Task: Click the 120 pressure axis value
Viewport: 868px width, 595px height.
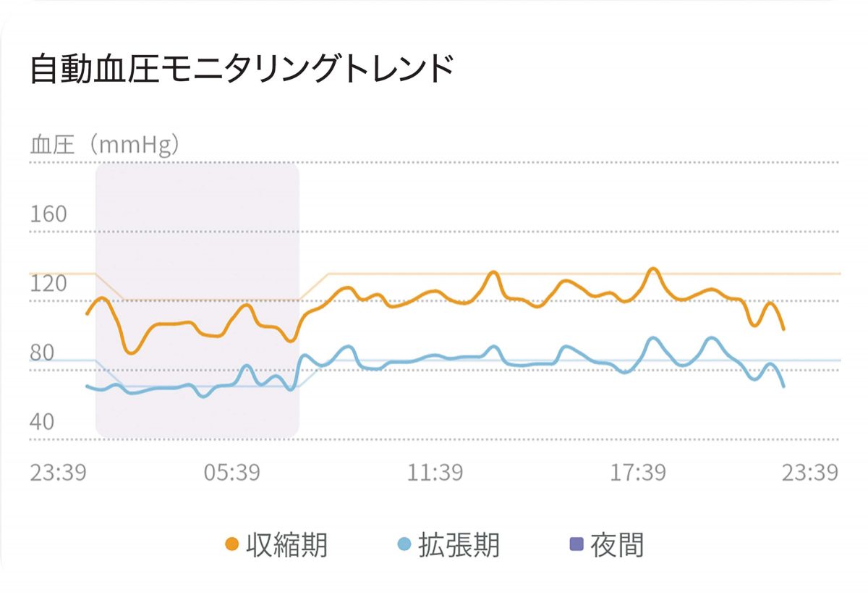Action: [x=48, y=284]
